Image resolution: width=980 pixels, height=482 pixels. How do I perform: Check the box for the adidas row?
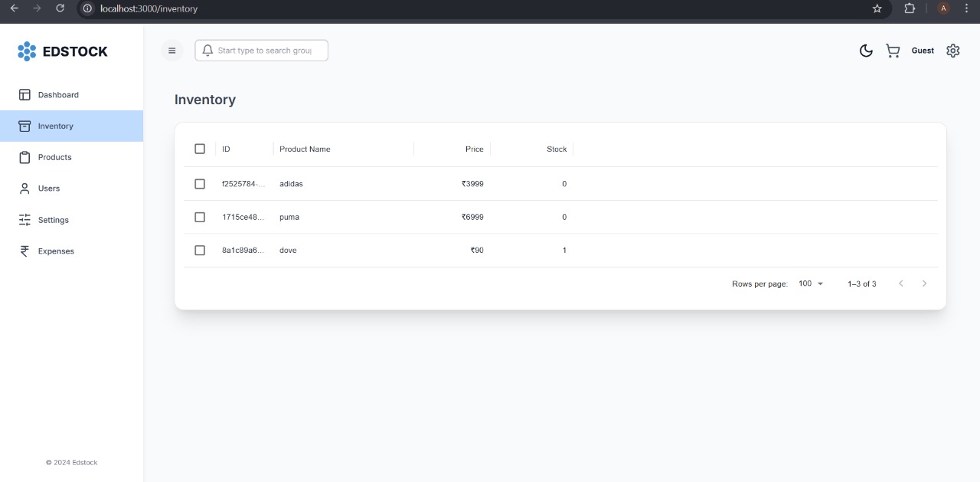click(x=200, y=184)
